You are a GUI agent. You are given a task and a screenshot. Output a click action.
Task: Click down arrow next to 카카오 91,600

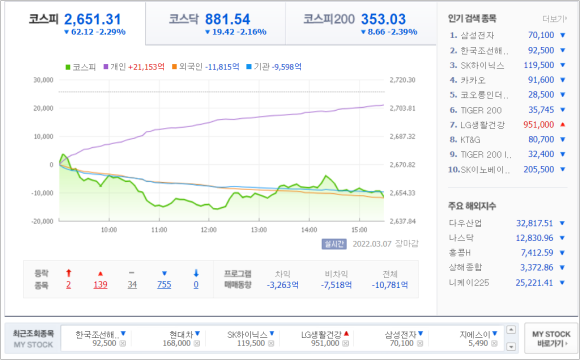(x=563, y=80)
